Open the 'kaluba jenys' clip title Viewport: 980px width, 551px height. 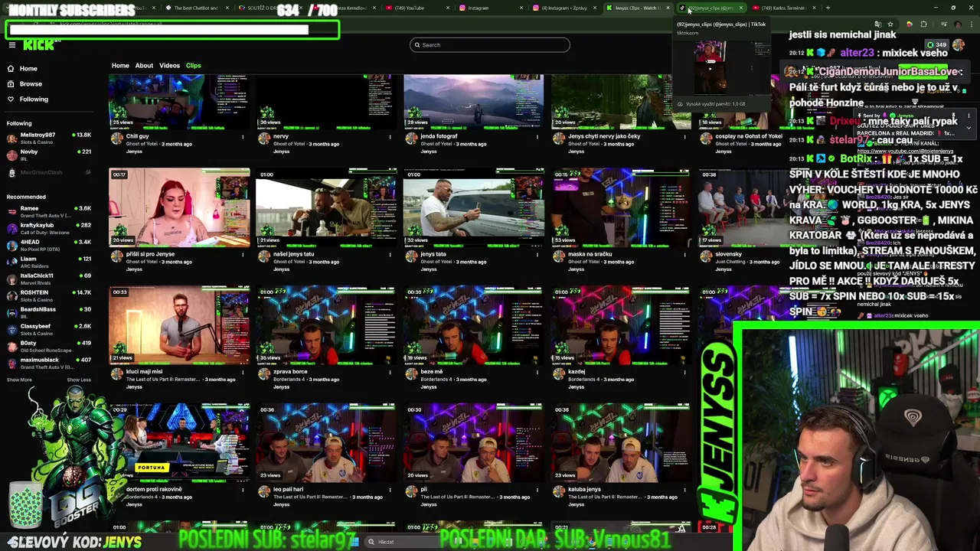[x=584, y=490]
